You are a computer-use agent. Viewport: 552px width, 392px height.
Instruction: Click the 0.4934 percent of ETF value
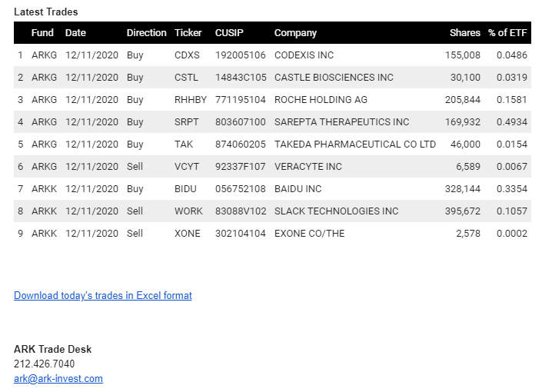(512, 122)
